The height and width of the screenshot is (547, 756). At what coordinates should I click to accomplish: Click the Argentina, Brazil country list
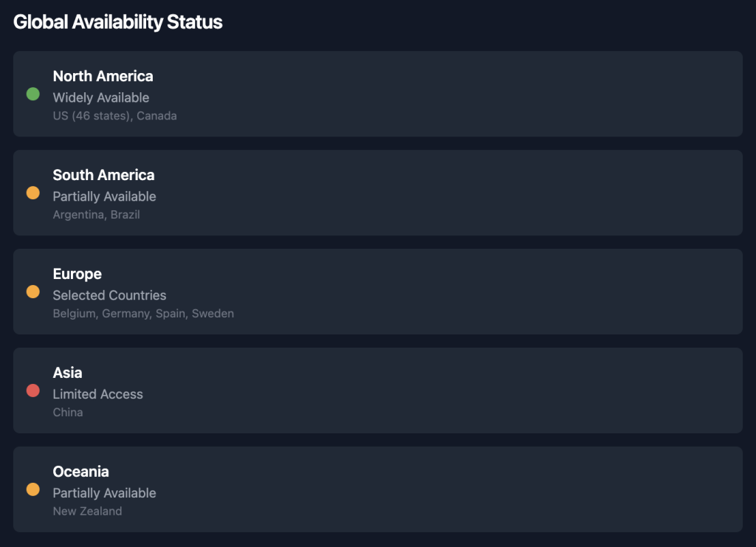pos(97,215)
